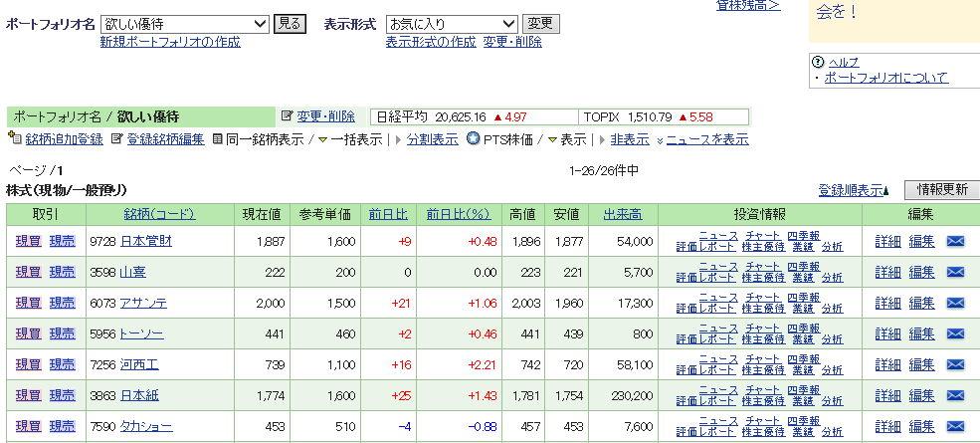Viewport: 980px width, 443px height.
Task: Open 業績 link in 日本紙 row
Action: click(x=804, y=401)
